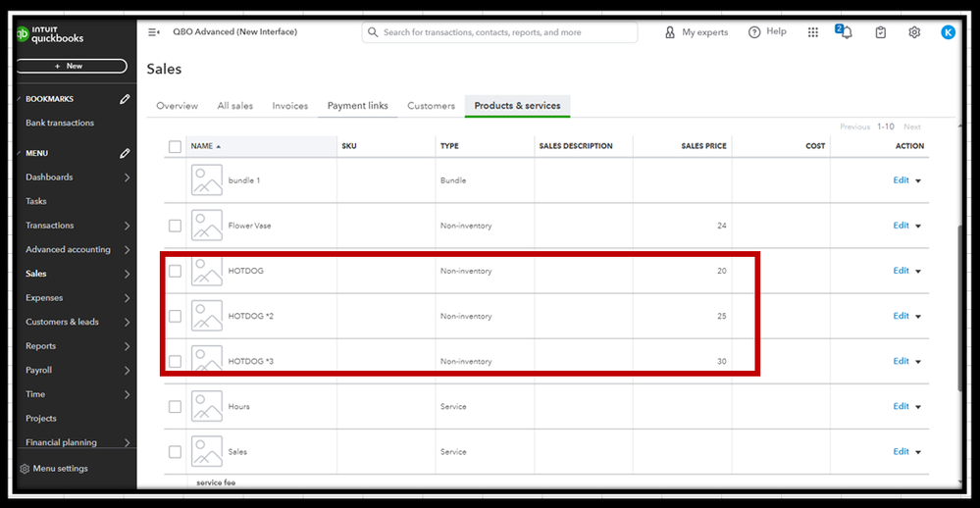
Task: Focus the search transactions field
Action: (x=500, y=31)
